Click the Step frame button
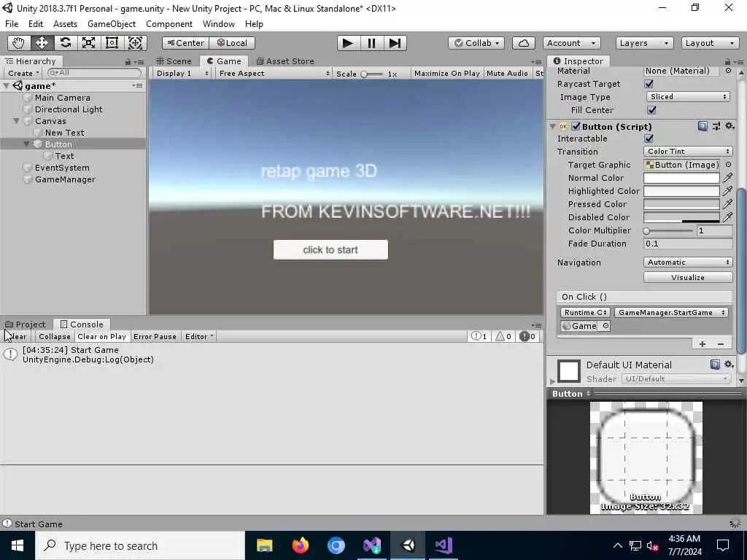The width and height of the screenshot is (747, 560). click(x=395, y=43)
